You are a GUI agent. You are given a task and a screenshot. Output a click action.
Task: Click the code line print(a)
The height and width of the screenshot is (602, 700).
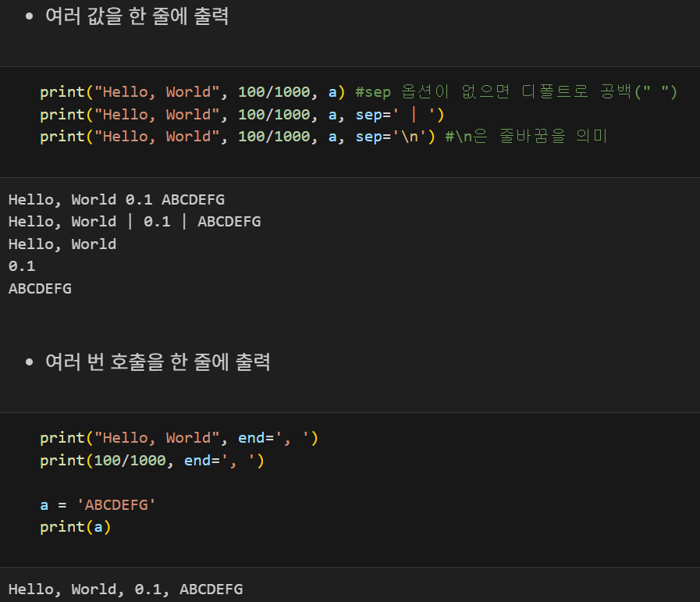[76, 527]
